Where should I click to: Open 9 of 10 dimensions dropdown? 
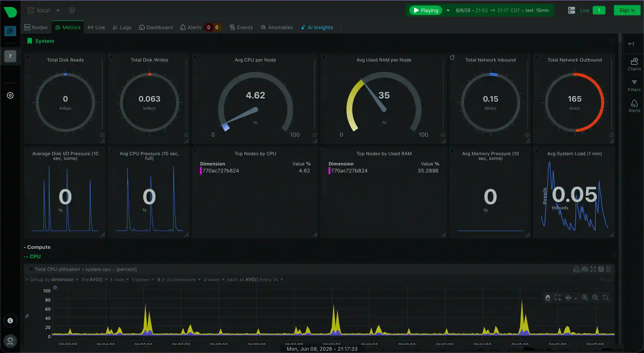pos(179,280)
